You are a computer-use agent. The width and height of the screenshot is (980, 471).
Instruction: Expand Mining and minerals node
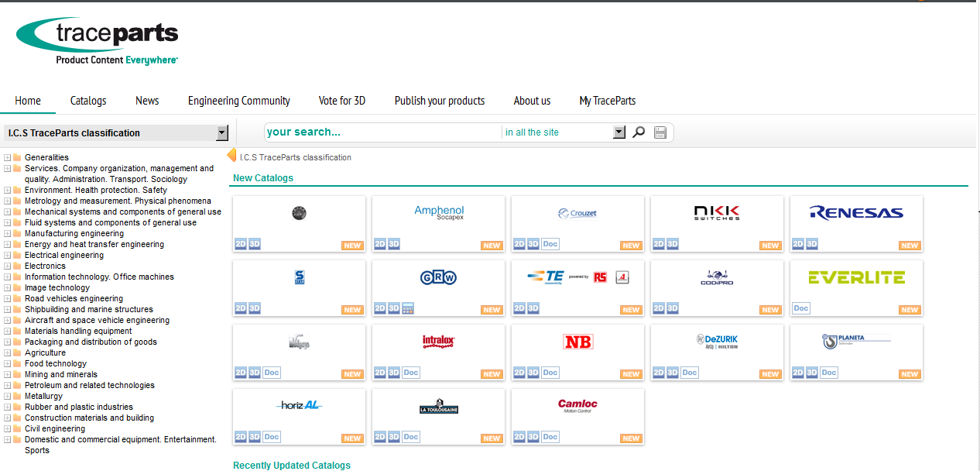7,374
